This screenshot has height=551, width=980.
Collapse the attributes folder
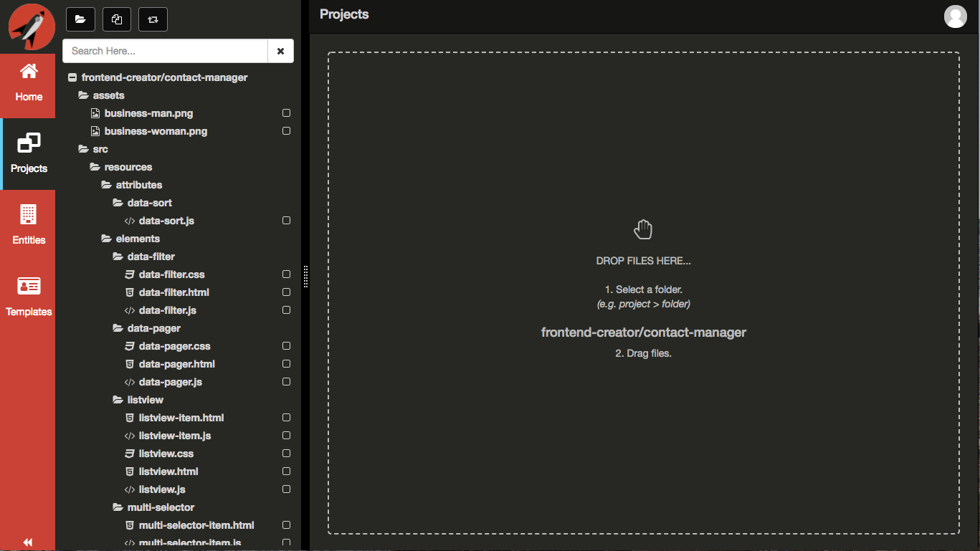click(x=106, y=185)
